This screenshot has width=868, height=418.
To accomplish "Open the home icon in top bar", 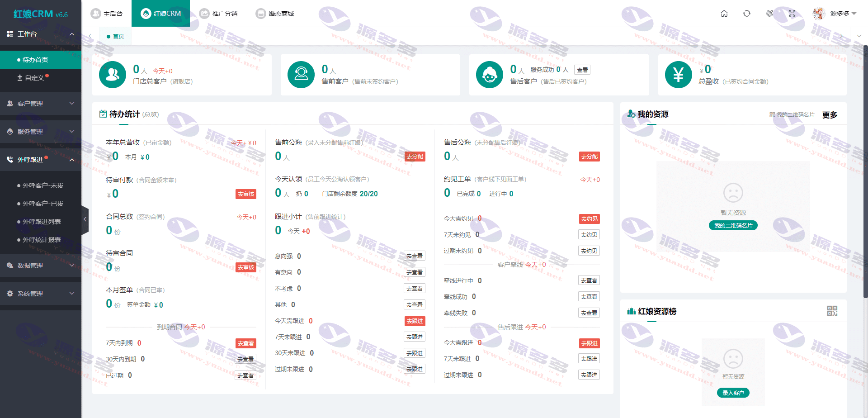I will click(724, 14).
